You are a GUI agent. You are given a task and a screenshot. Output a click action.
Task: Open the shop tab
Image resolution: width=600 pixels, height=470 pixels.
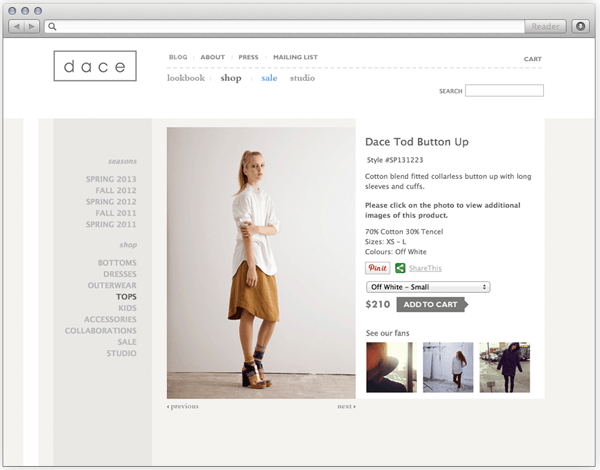pyautogui.click(x=231, y=78)
